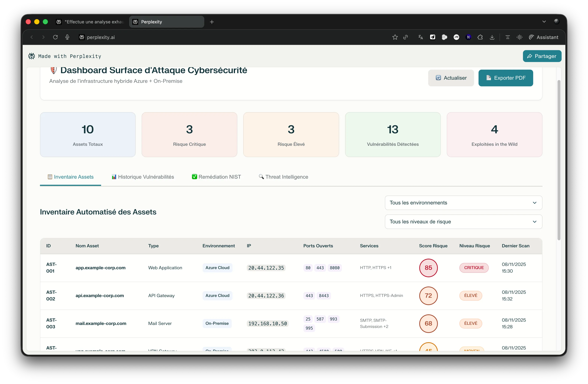Click the voice waveform icon

click(519, 37)
